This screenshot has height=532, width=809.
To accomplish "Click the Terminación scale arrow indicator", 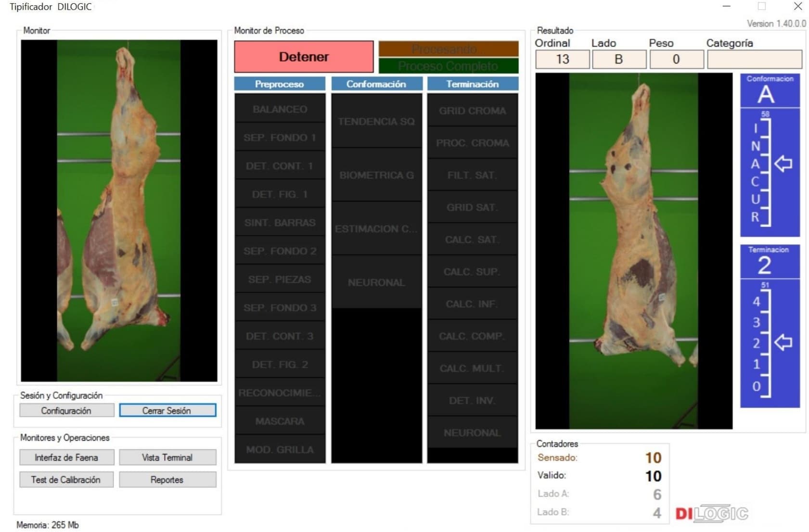I will (783, 342).
